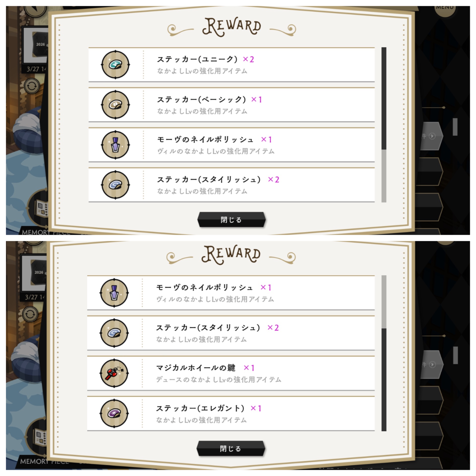Click the refresh arrows icon in the upper left sidebar
The width and height of the screenshot is (476, 476).
click(32, 86)
